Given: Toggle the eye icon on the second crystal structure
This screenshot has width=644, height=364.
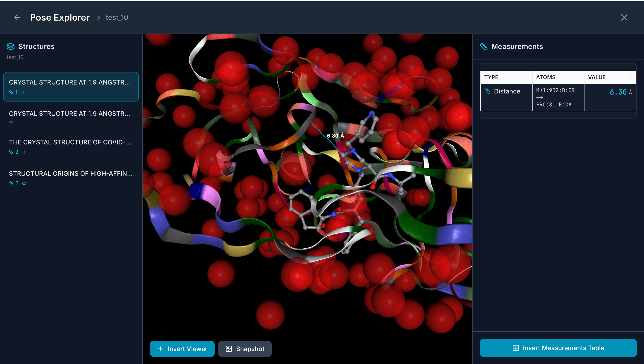Looking at the screenshot, I should pos(11,122).
